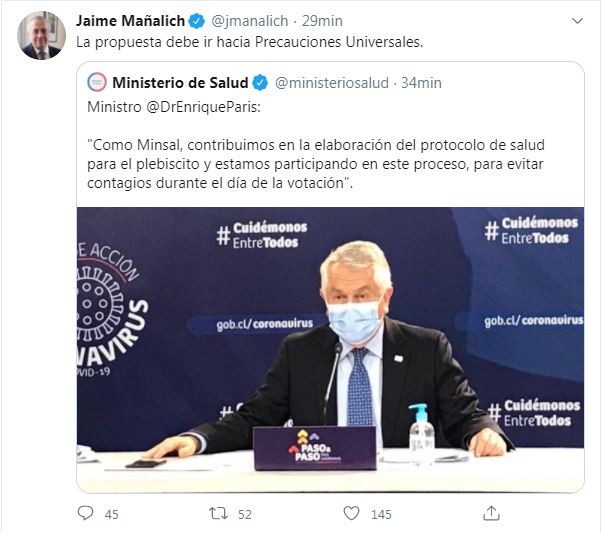
Task: Open Jaime Mañalich's profile picture
Action: [x=41, y=36]
